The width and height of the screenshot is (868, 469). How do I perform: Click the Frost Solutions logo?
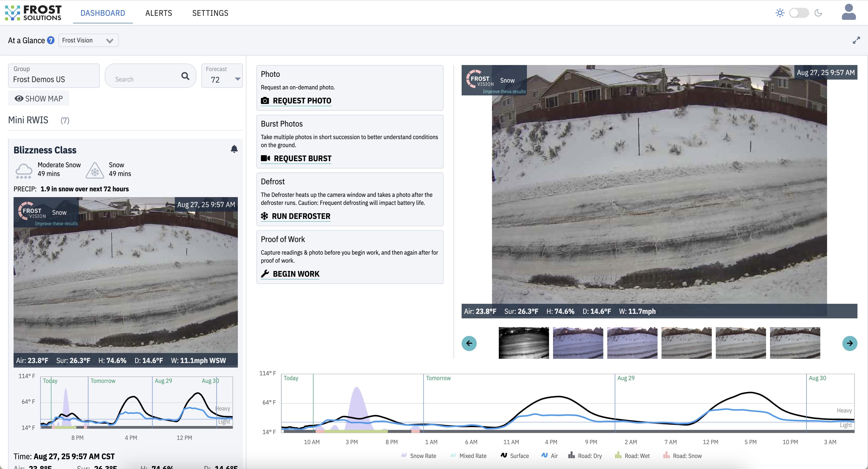33,13
